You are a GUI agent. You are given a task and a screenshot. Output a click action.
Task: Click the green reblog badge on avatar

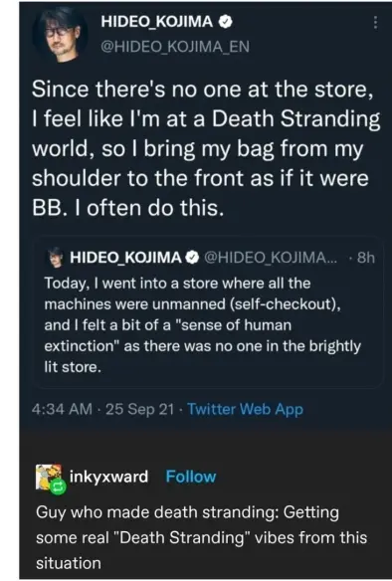(x=59, y=486)
